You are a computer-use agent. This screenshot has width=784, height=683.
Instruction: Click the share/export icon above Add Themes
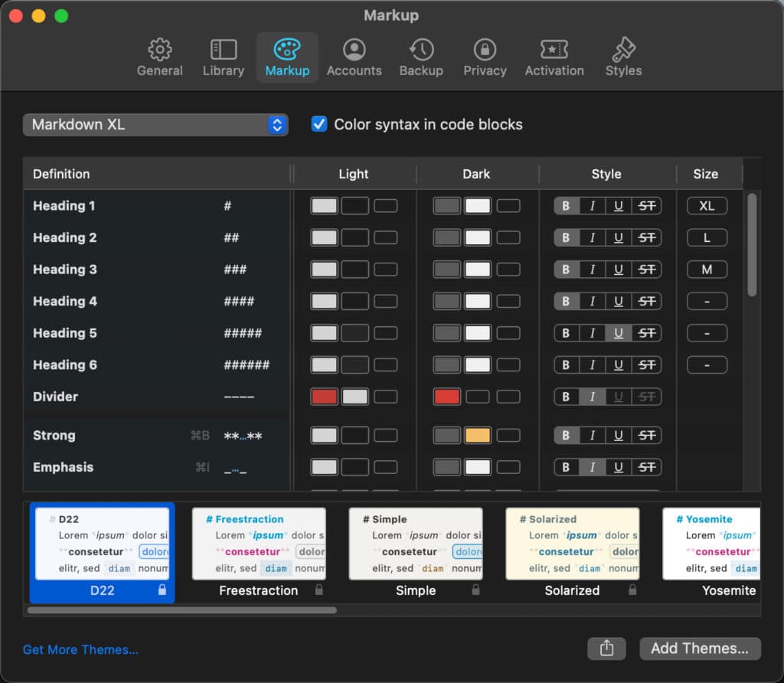[606, 649]
